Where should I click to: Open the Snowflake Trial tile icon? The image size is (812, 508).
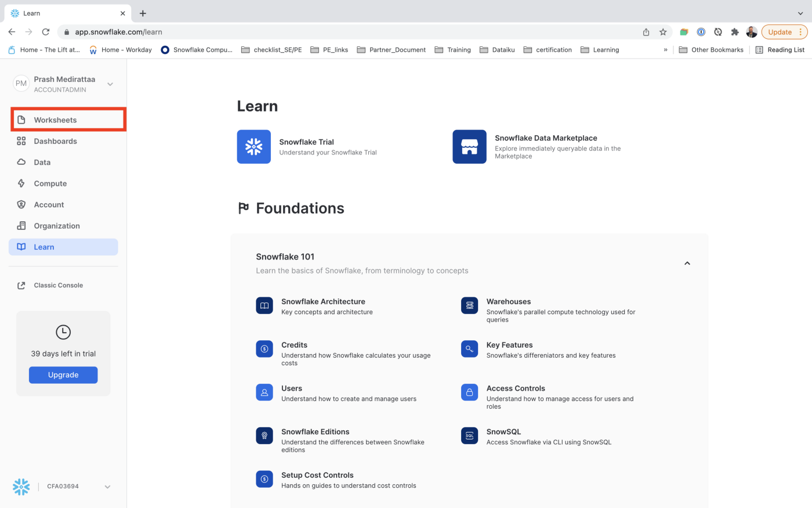253,147
